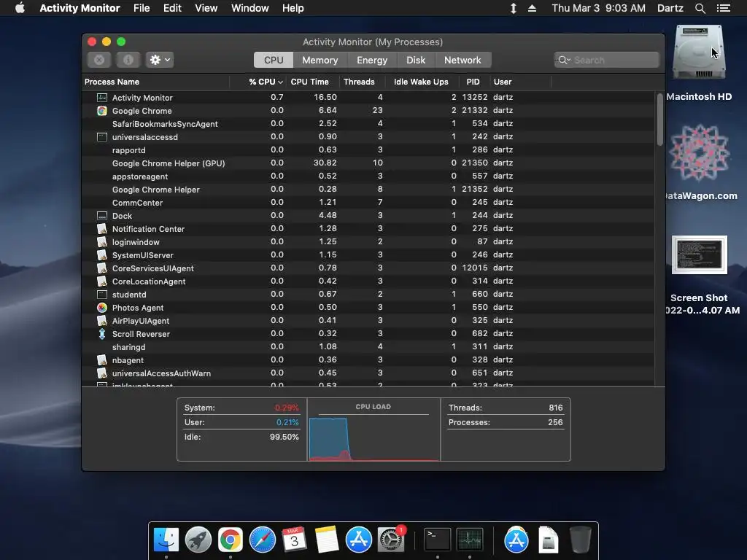Screen dimensions: 747x560
Task: Open the Help menu
Action: (x=293, y=8)
